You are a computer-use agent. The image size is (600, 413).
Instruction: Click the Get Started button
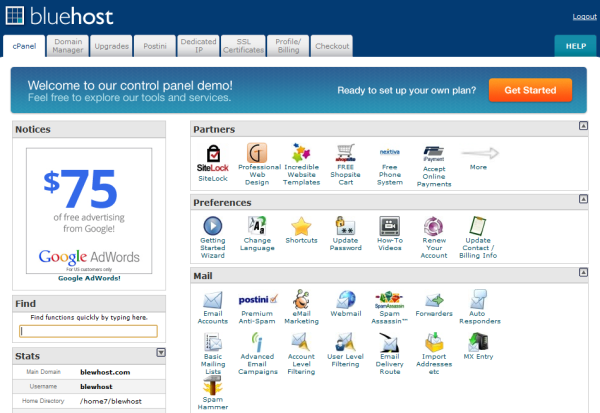click(x=530, y=90)
